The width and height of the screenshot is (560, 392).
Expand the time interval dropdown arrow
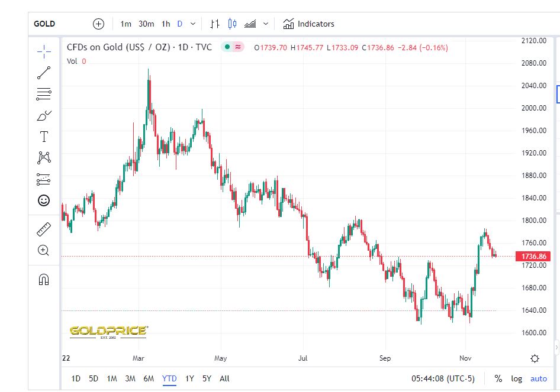(x=193, y=24)
